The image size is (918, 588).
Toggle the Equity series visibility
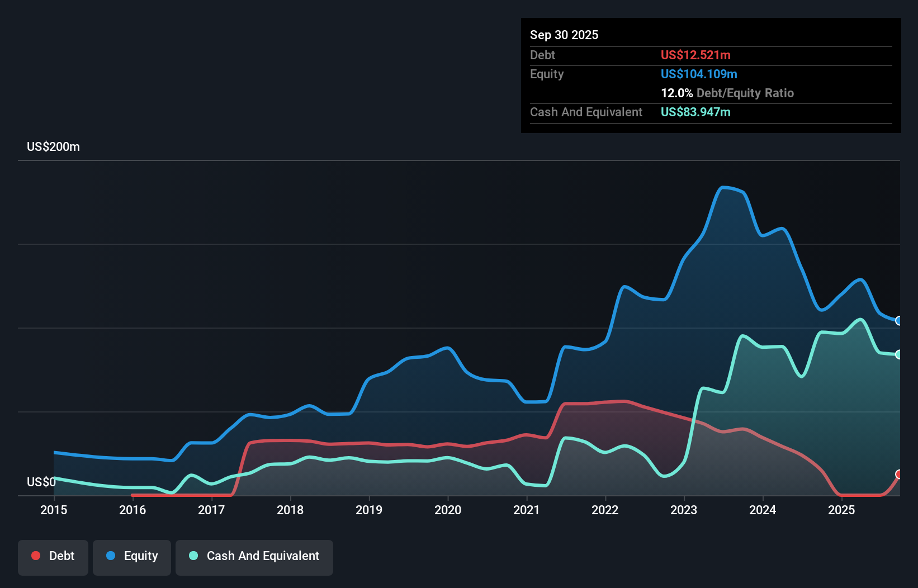131,556
